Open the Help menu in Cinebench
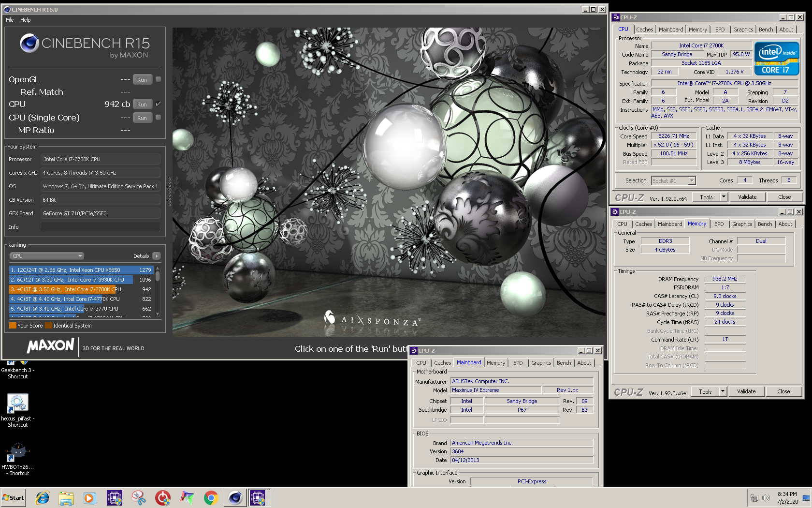Viewport: 812px width, 508px height. 26,20
